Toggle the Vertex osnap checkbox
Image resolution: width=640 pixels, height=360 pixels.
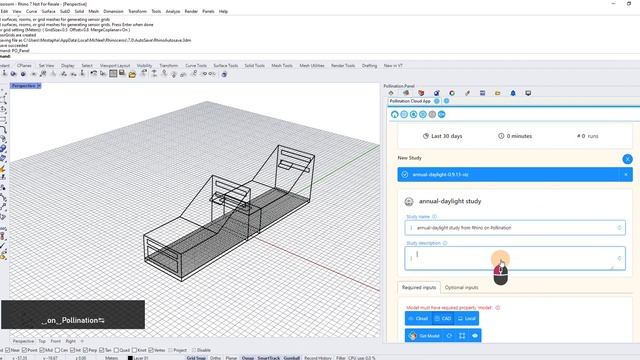151,350
